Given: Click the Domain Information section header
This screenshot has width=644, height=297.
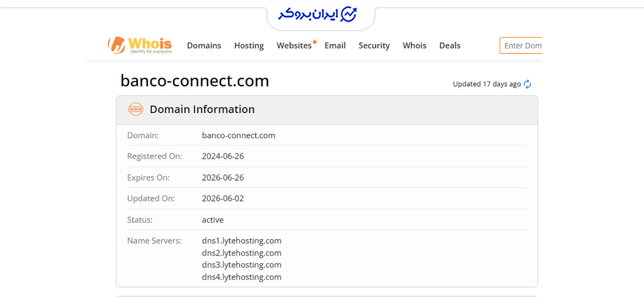Looking at the screenshot, I should point(327,110).
